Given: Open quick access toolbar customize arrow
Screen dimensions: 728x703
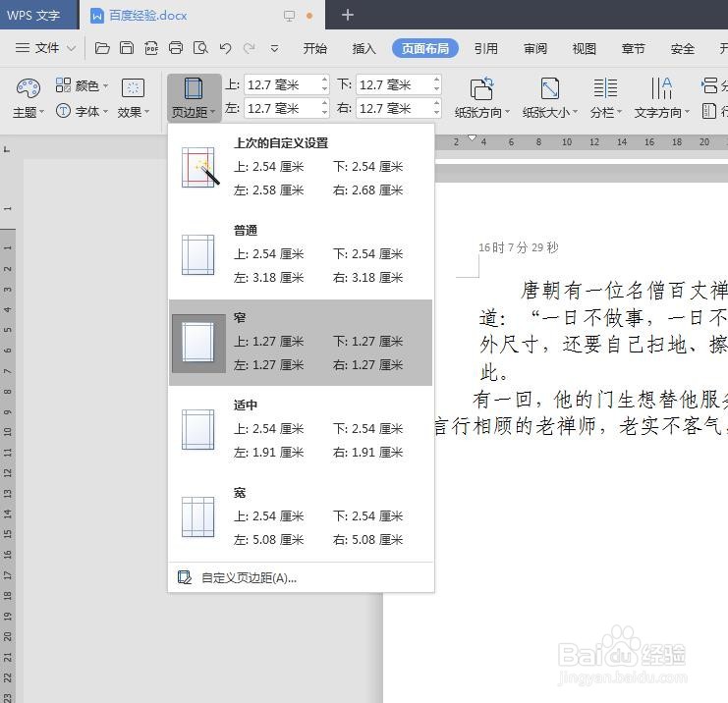Looking at the screenshot, I should [274, 48].
